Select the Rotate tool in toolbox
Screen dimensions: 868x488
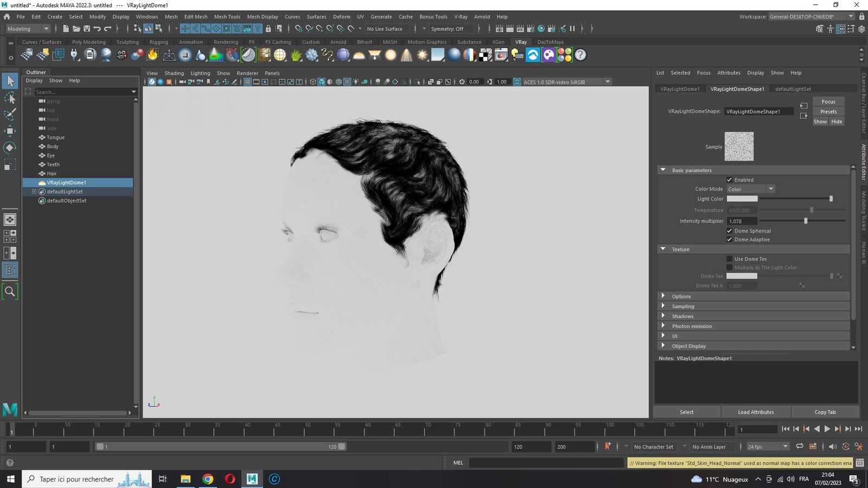[x=10, y=147]
